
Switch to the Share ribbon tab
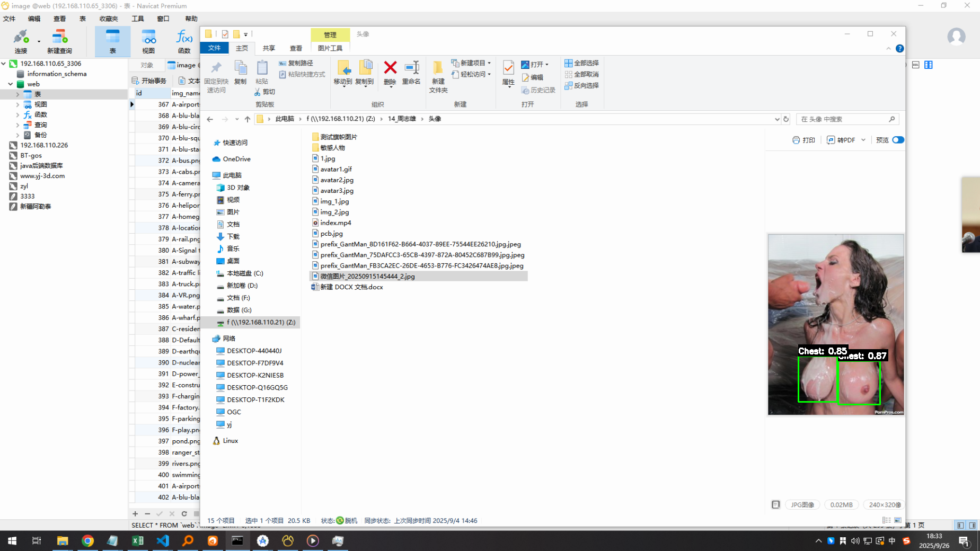[269, 48]
